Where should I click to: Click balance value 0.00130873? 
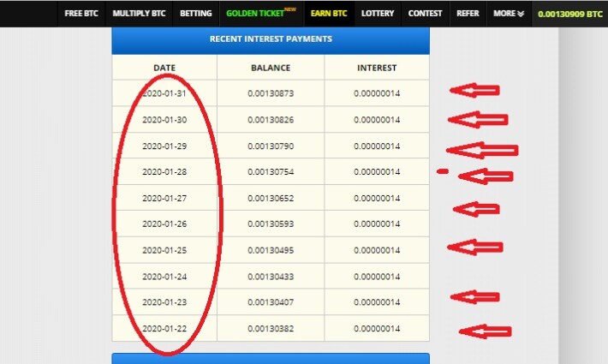pyautogui.click(x=271, y=93)
